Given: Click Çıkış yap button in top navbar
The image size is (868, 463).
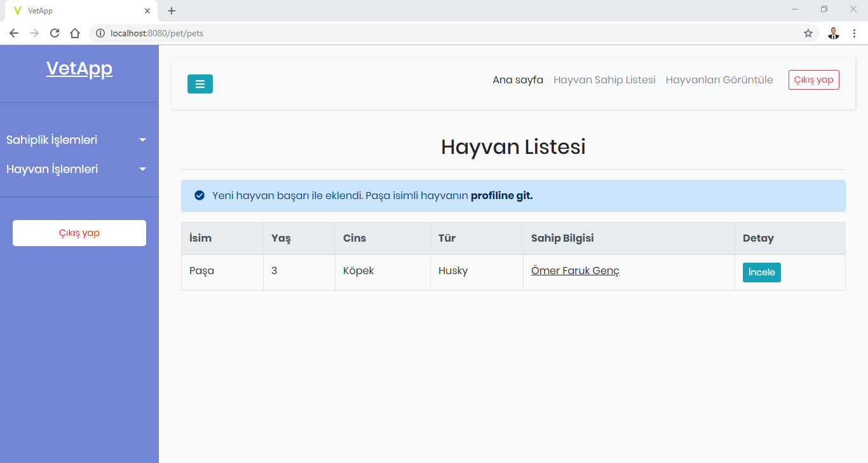Looking at the screenshot, I should click(813, 80).
